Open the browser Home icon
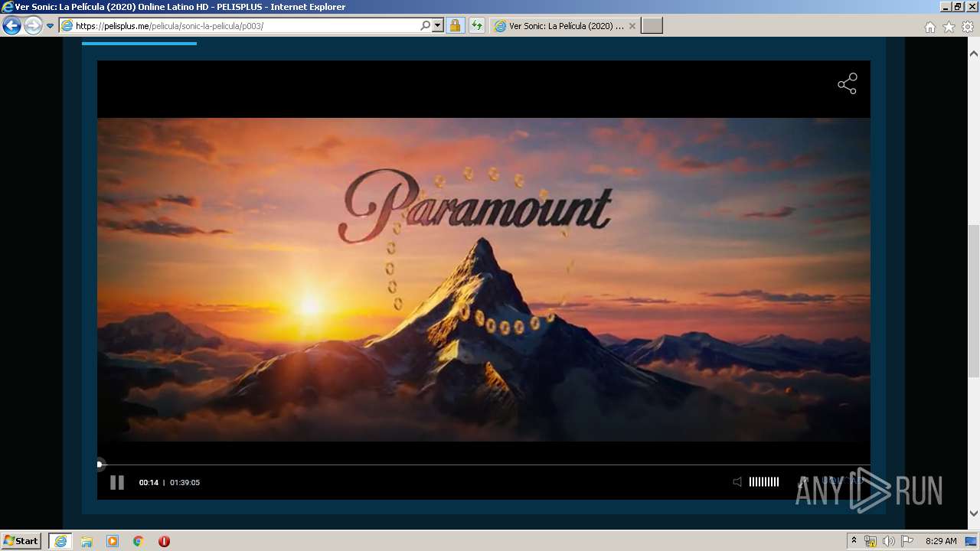This screenshot has width=980, height=551. click(x=929, y=27)
